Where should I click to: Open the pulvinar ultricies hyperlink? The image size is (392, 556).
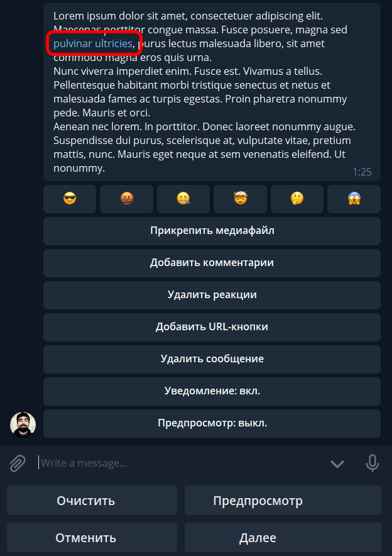point(93,43)
